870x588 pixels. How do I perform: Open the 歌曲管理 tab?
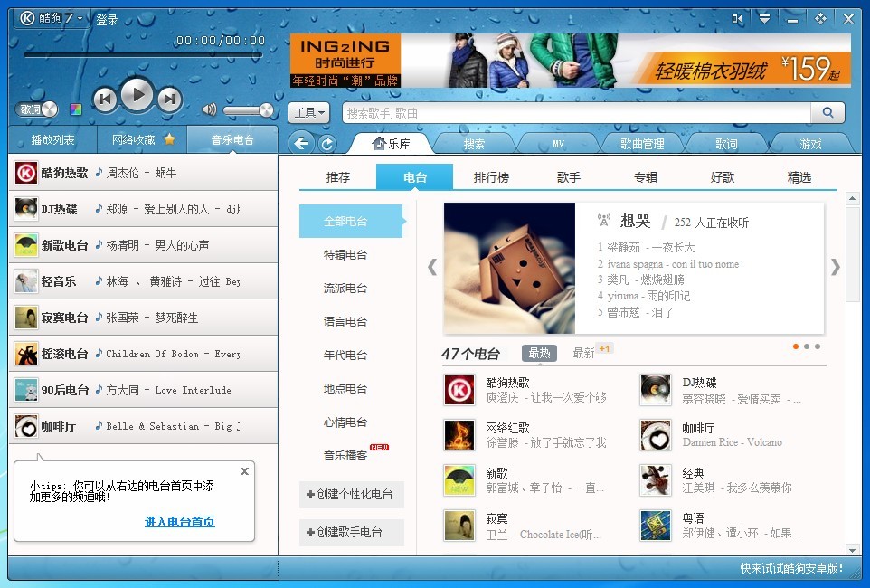pos(641,144)
